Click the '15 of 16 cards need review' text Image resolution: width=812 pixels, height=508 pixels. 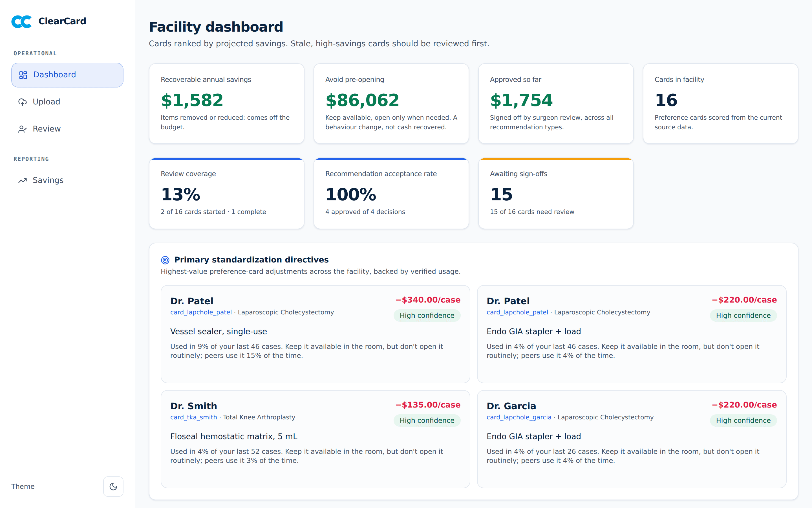(x=532, y=212)
